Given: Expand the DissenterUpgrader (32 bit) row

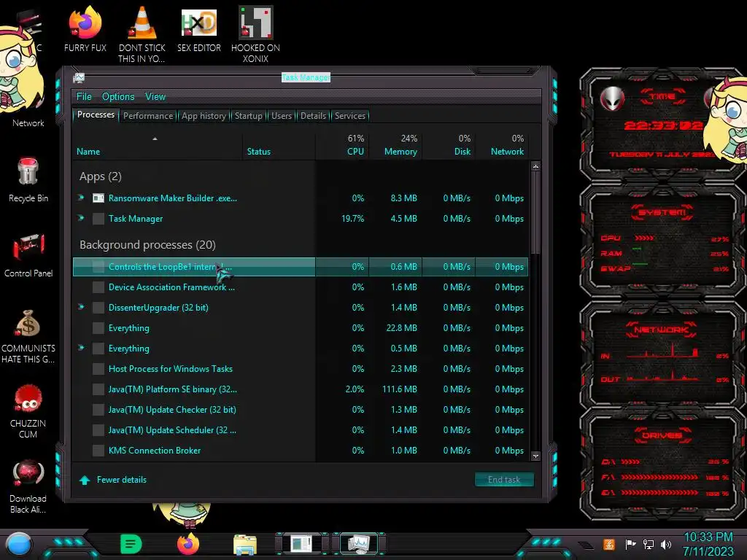Looking at the screenshot, I should (x=81, y=307).
